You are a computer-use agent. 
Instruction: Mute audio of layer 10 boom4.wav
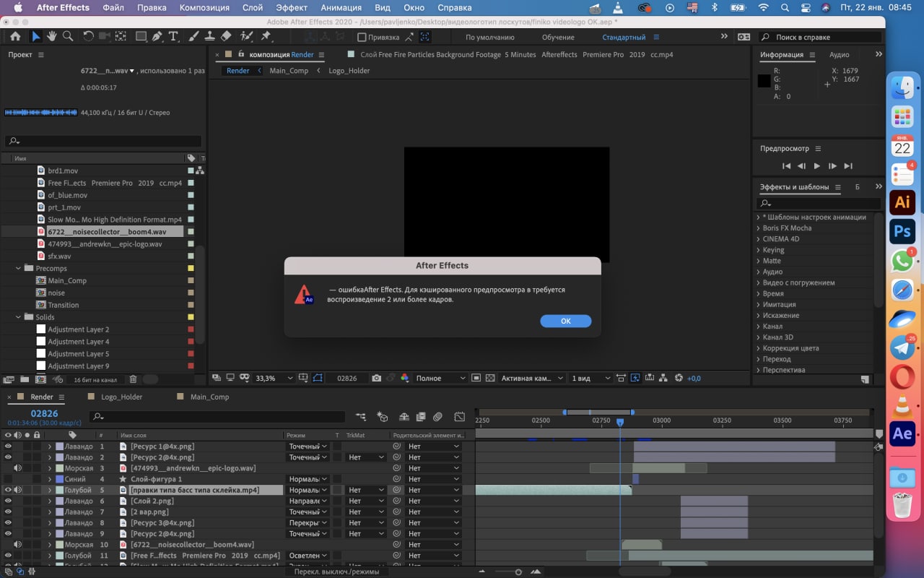[17, 545]
